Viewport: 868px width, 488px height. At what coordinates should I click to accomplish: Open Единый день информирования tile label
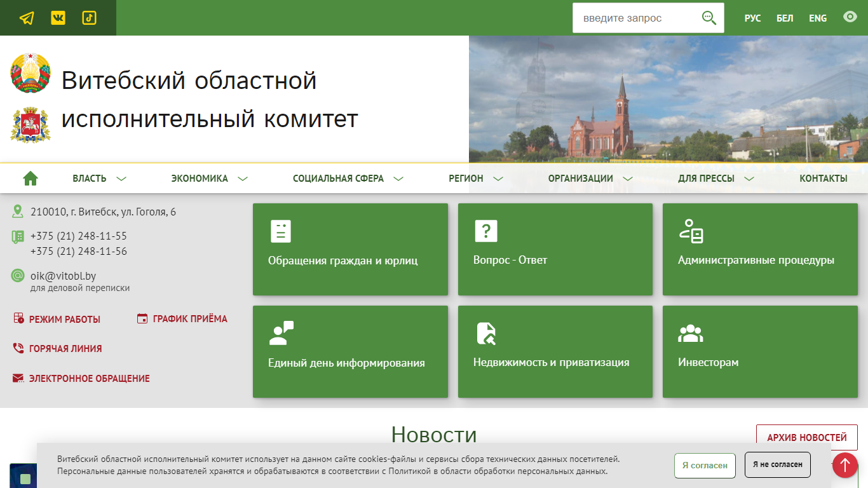(x=346, y=363)
